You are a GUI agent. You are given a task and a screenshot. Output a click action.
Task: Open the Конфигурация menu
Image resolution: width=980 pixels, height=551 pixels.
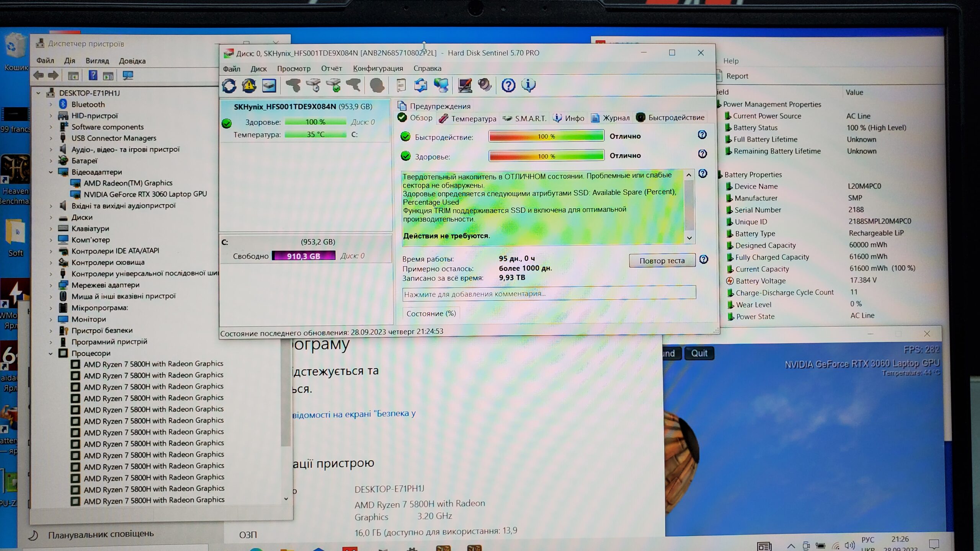[378, 68]
